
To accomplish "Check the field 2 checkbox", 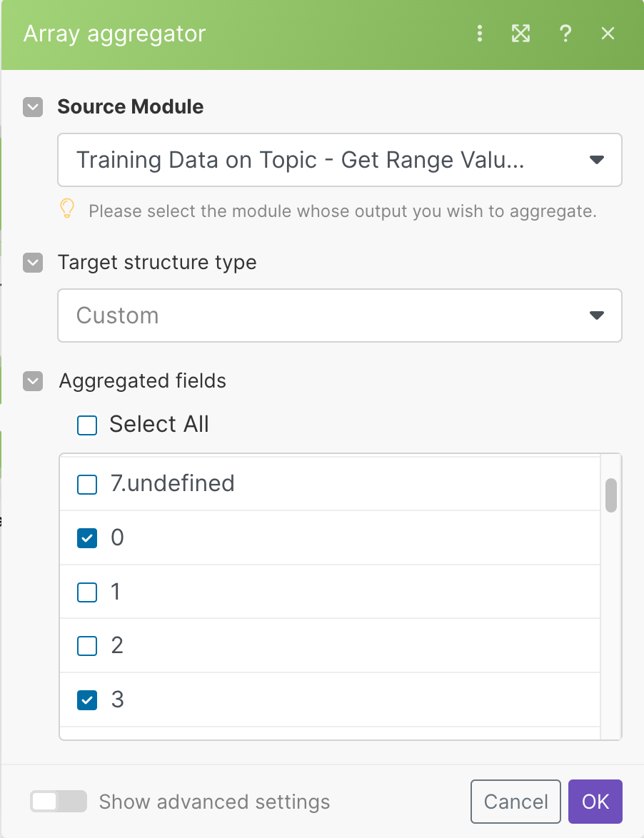I will tap(87, 646).
